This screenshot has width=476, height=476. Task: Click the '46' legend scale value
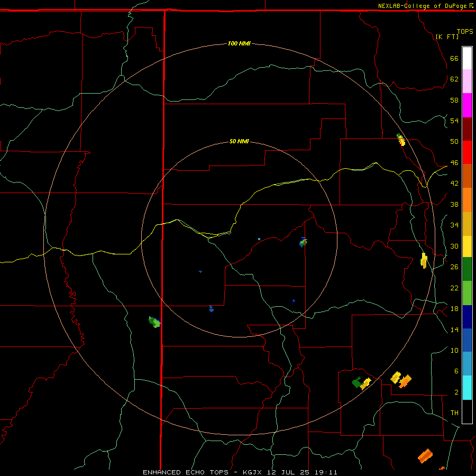pyautogui.click(x=454, y=163)
